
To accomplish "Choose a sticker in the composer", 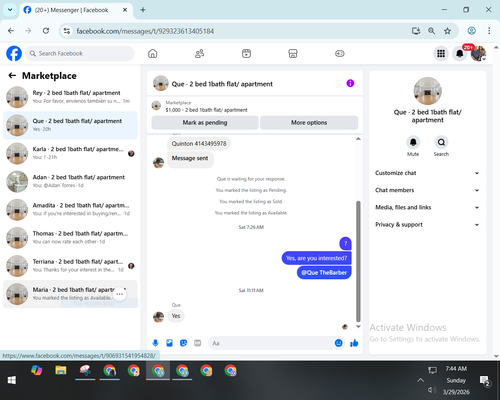I will pyautogui.click(x=183, y=343).
